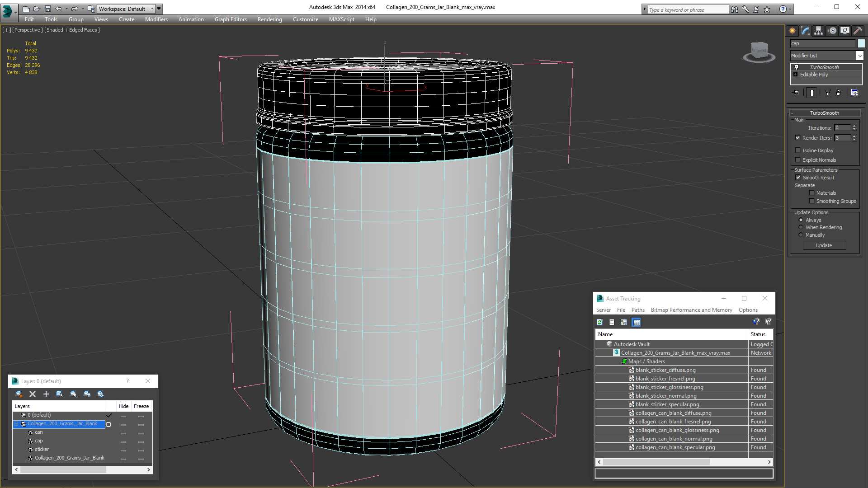Open the Graph Editors menu
The height and width of the screenshot is (488, 868).
click(231, 19)
